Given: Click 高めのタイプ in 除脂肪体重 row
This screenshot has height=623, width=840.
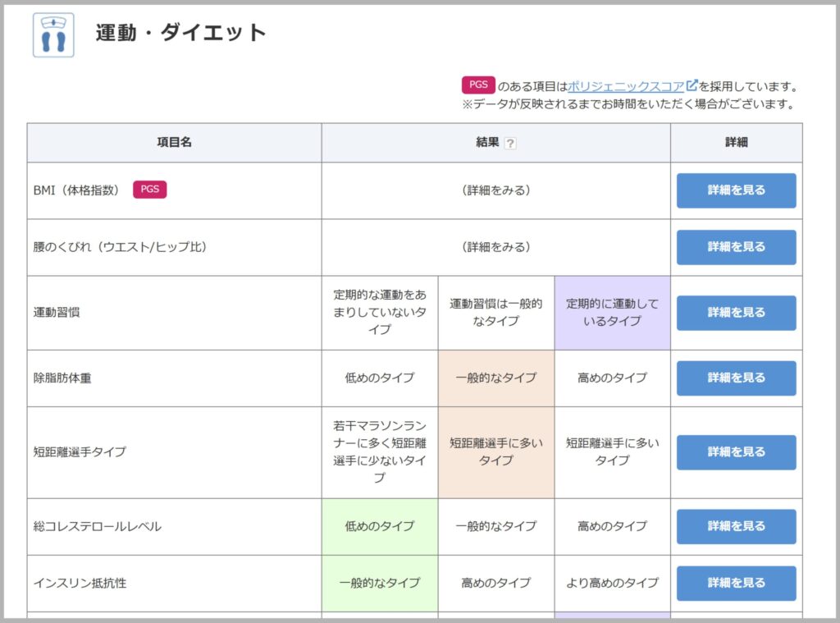Looking at the screenshot, I should coord(612,378).
